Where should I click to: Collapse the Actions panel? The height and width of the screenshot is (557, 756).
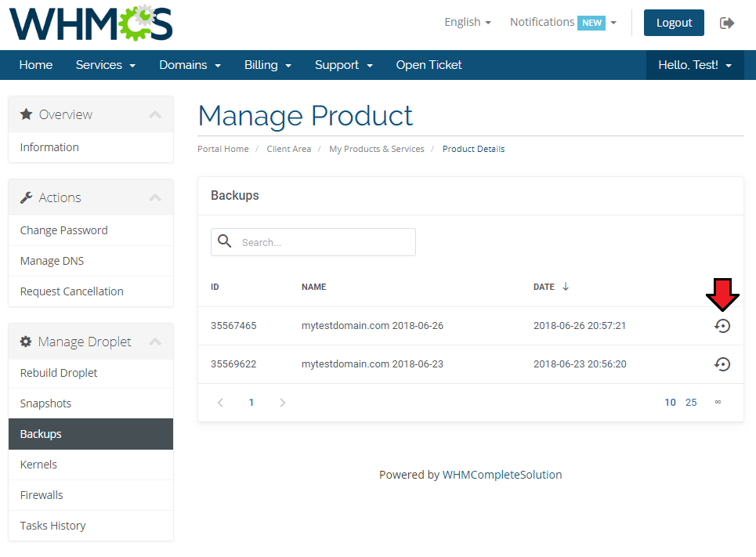(155, 197)
